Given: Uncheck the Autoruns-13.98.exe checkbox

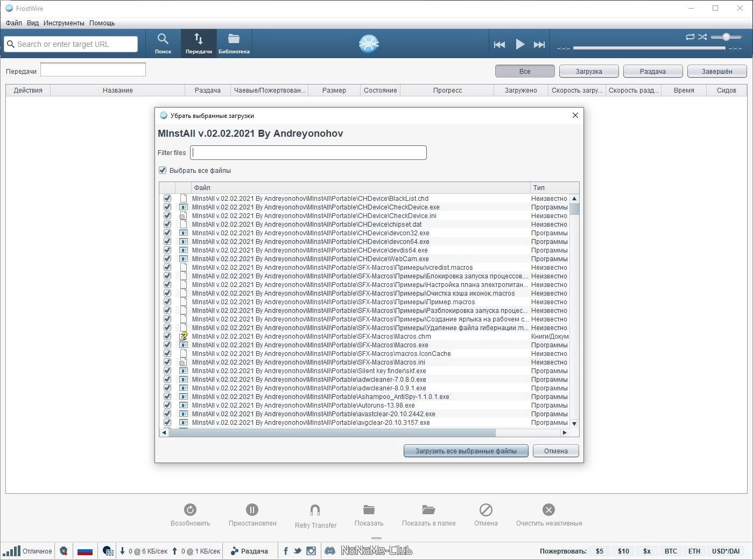Looking at the screenshot, I should [x=167, y=405].
